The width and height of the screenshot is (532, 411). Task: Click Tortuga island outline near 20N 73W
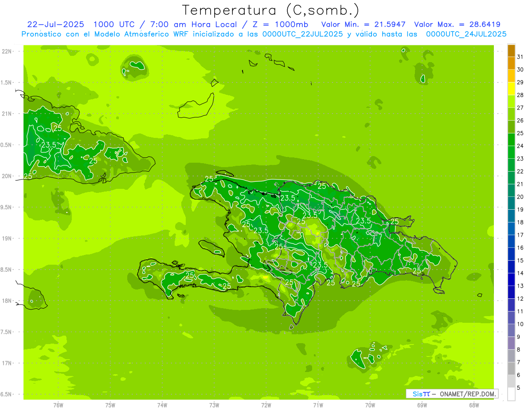pyautogui.click(x=225, y=174)
